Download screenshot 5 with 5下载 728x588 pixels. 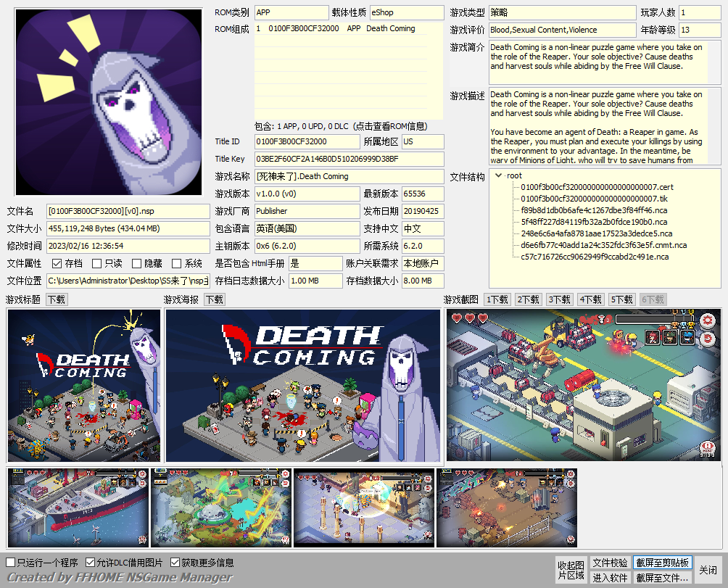pyautogui.click(x=621, y=300)
